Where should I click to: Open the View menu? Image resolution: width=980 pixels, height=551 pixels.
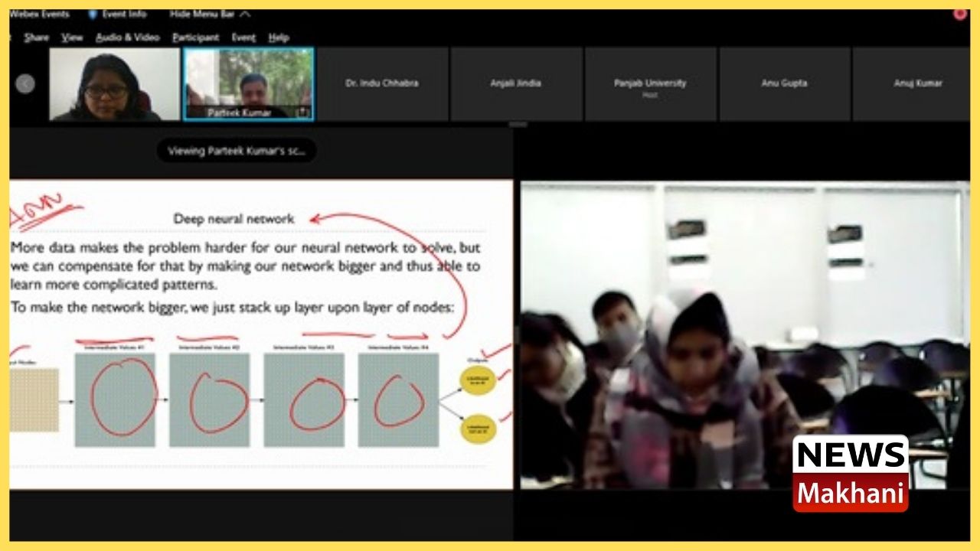tap(72, 37)
